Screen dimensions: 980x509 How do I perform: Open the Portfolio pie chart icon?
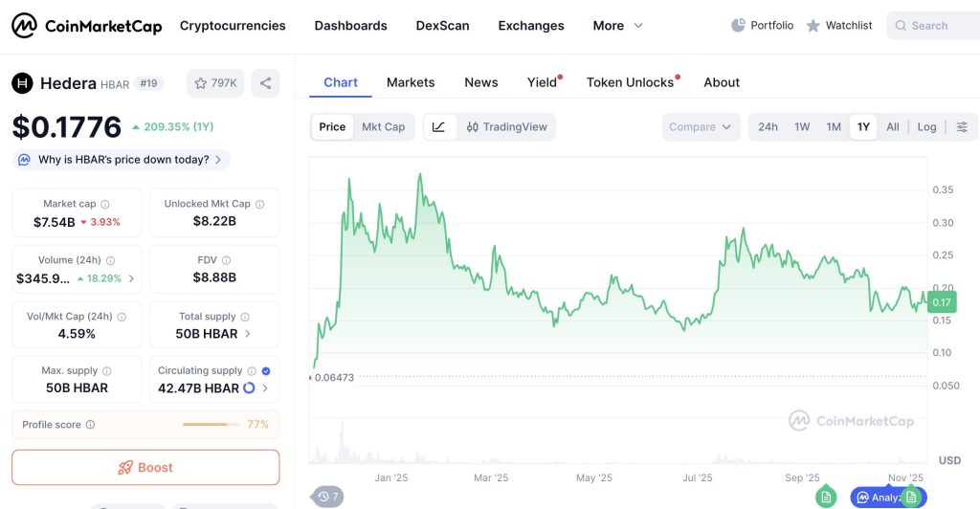pyautogui.click(x=738, y=26)
